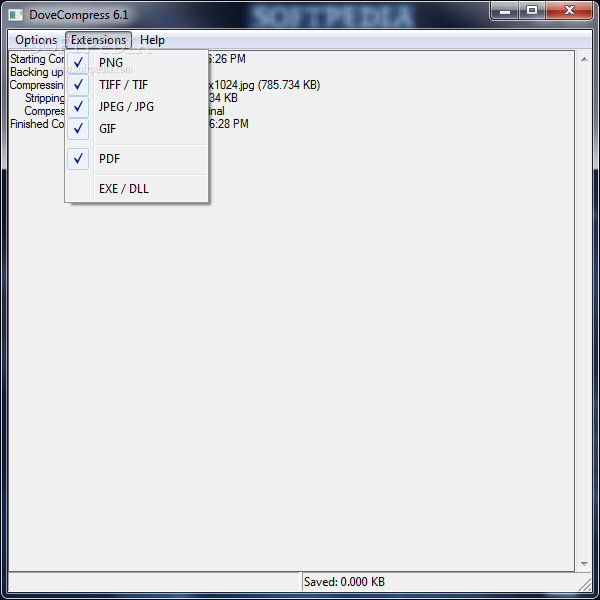Click the 'Stripping' log line

click(131, 98)
